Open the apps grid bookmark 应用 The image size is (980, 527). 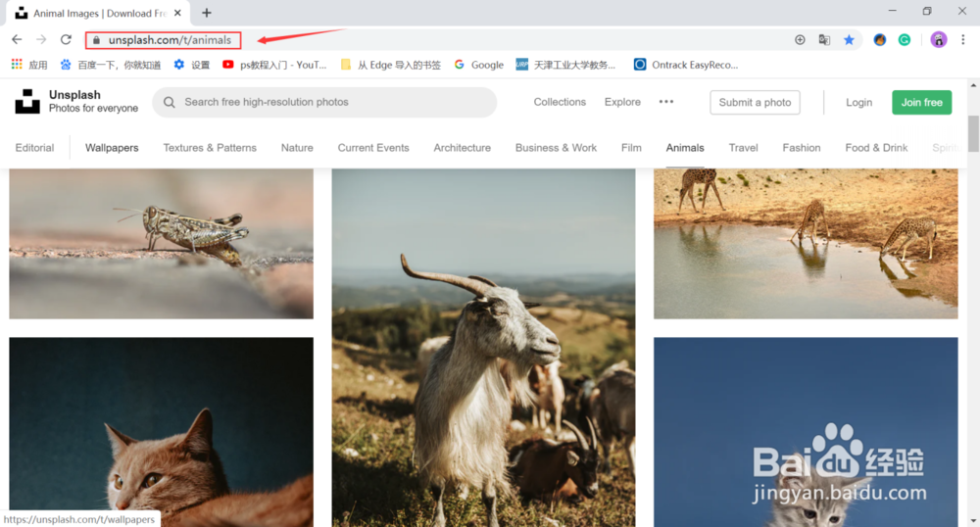pyautogui.click(x=29, y=65)
